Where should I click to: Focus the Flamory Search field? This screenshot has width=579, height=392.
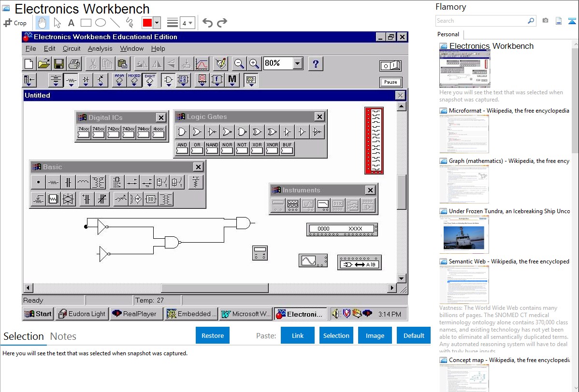click(481, 21)
